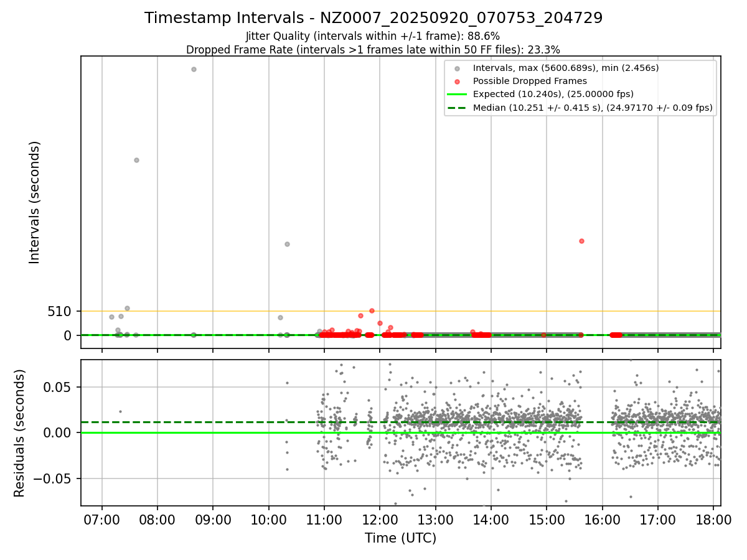This screenshot has height=560, width=747.
Task: Click the gray interval point above 10:20
Action: (287, 244)
